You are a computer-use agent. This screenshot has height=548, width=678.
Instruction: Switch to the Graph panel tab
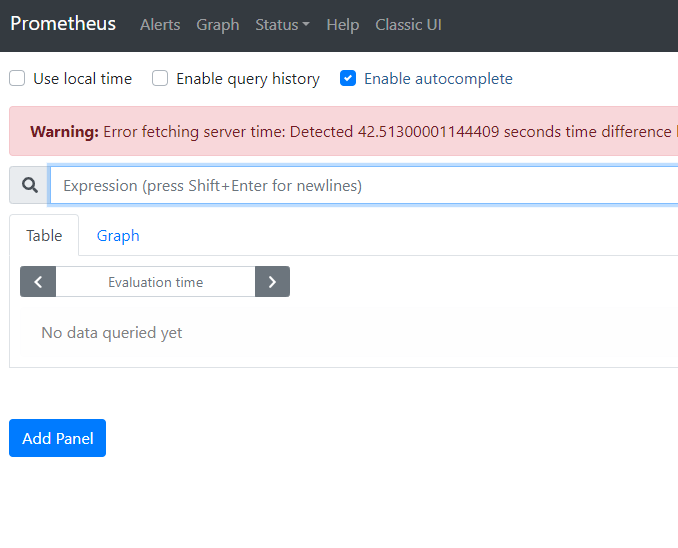coord(118,235)
